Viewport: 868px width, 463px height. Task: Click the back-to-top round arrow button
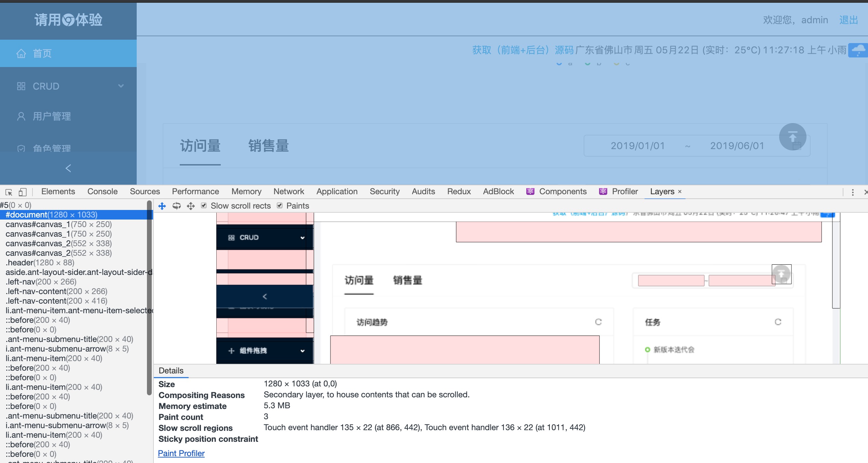click(x=792, y=137)
